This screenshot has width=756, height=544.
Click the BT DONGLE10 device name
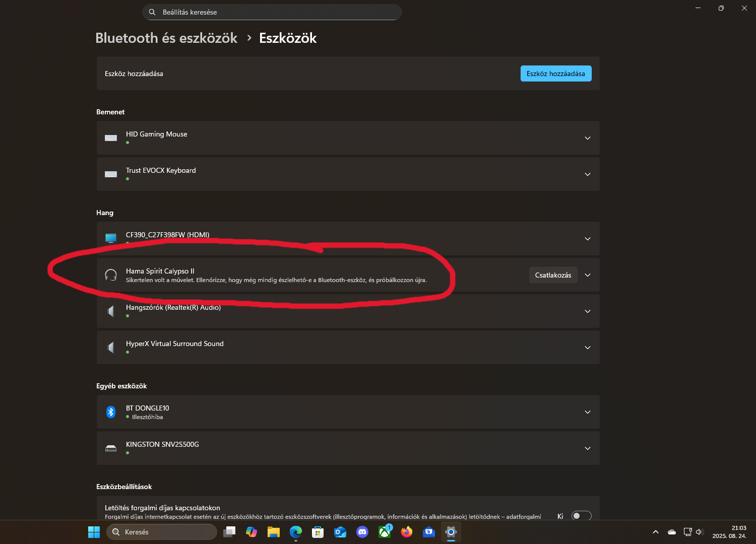pyautogui.click(x=148, y=408)
